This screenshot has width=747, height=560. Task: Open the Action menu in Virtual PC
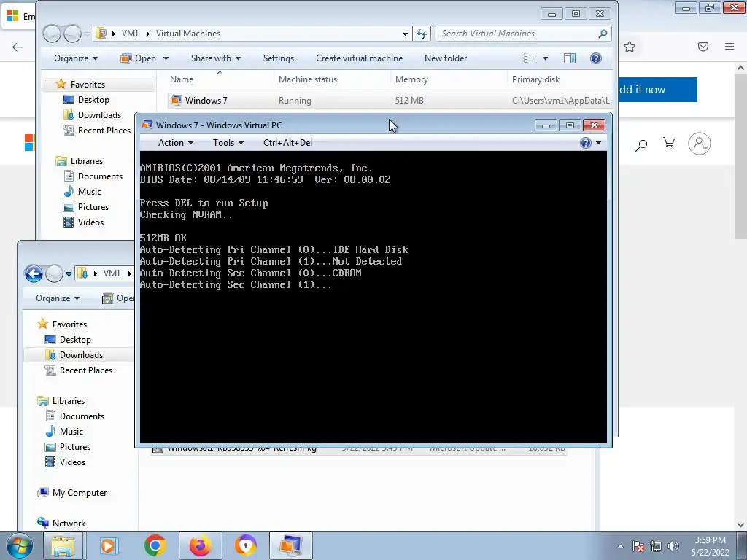175,143
